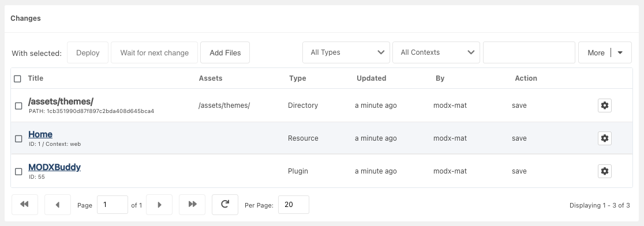Sort by Type column header

297,78
